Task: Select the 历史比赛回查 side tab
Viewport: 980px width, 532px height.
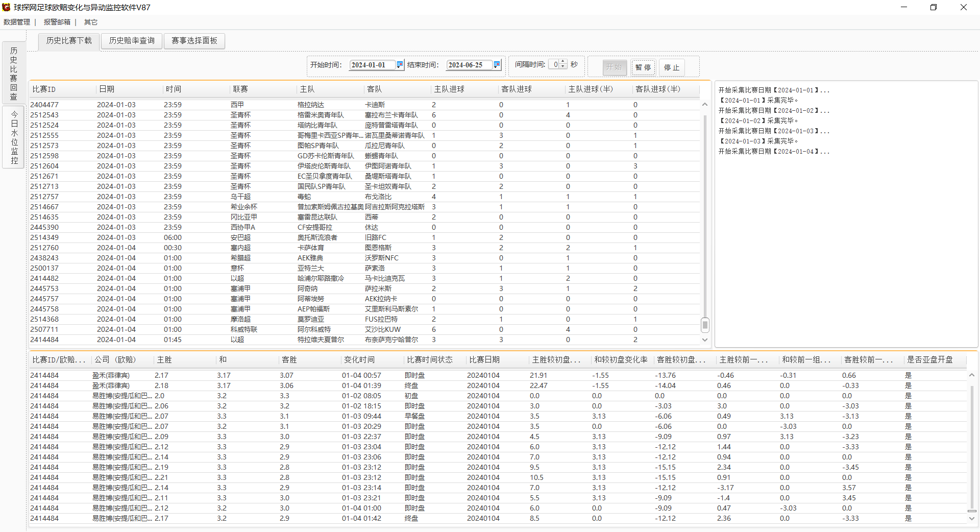Action: click(x=14, y=73)
